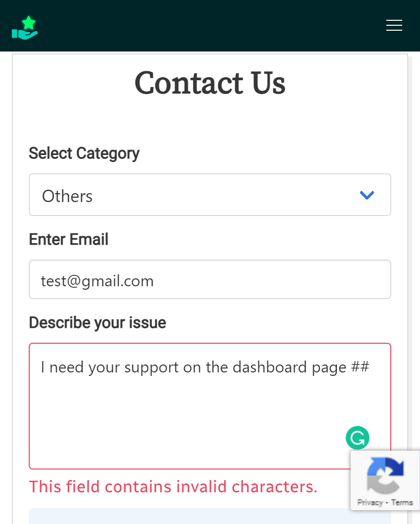420x524 pixels.
Task: Click the green star hand logo
Action: tap(25, 28)
